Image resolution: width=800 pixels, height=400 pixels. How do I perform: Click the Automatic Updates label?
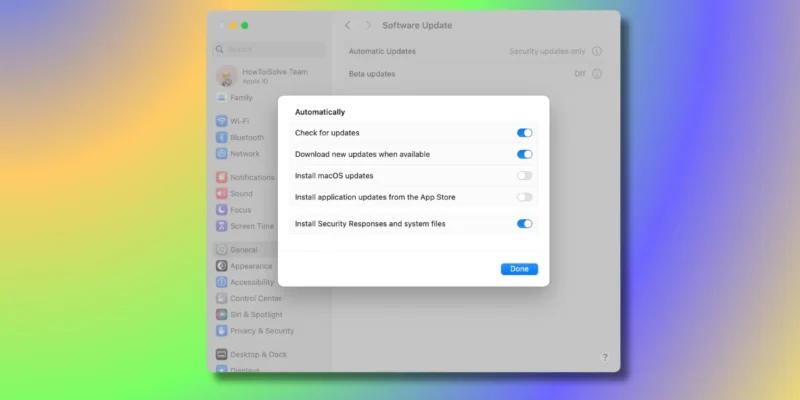(382, 51)
